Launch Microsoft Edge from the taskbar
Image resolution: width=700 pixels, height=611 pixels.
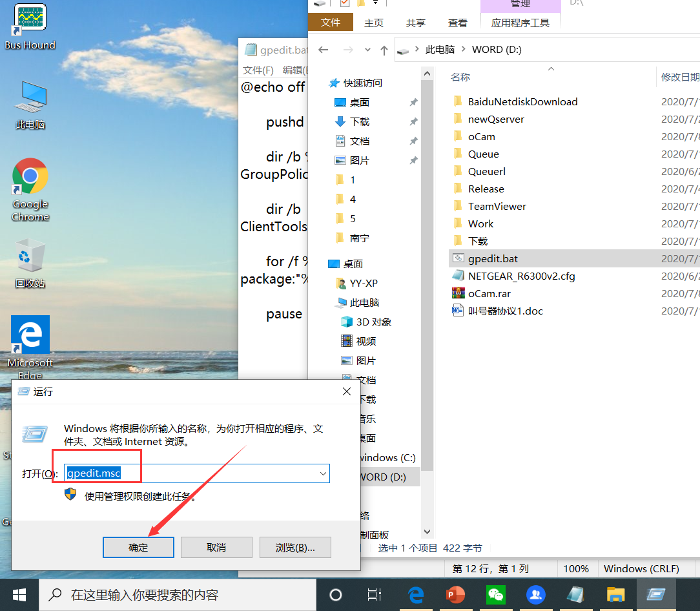415,595
